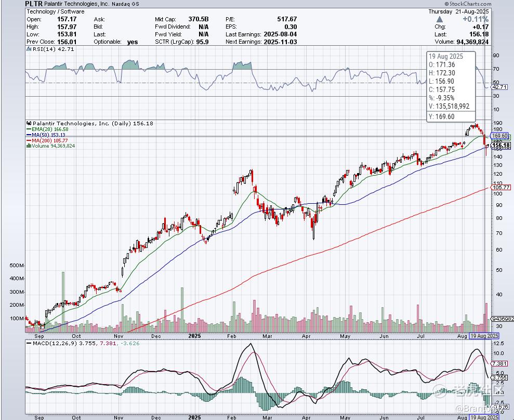Click the small icon before the RSI(14) label
The height and width of the screenshot is (420, 514).
pyautogui.click(x=29, y=49)
